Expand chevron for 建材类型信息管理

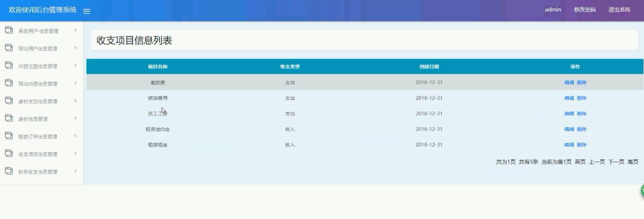click(75, 101)
